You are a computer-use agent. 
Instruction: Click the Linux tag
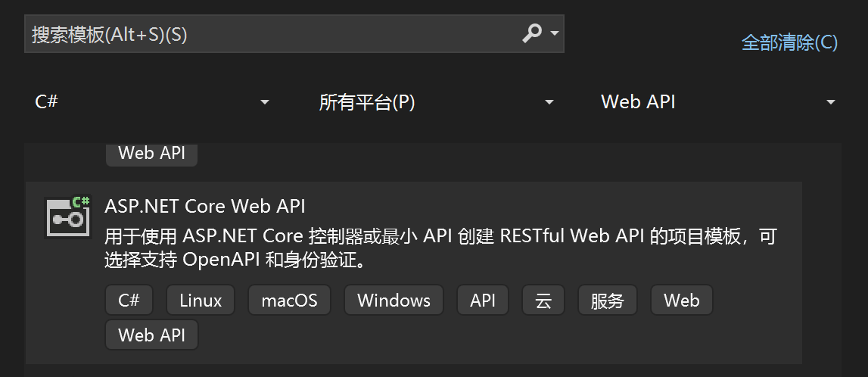click(201, 300)
